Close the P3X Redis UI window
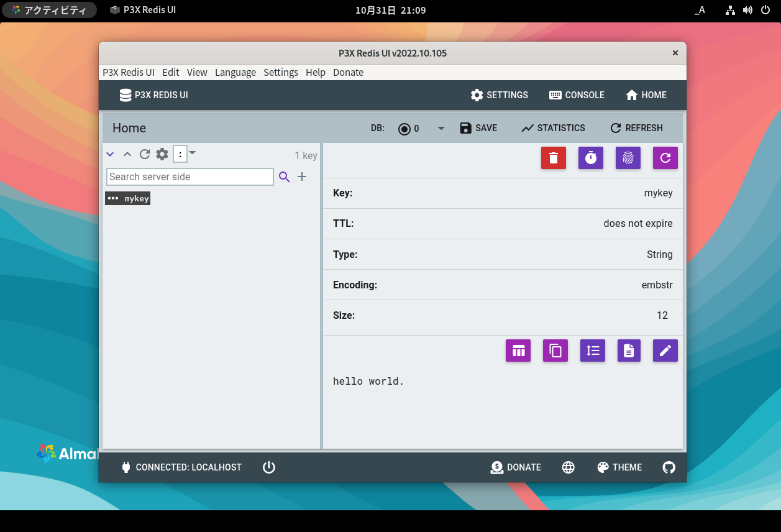The image size is (781, 532). tap(675, 53)
